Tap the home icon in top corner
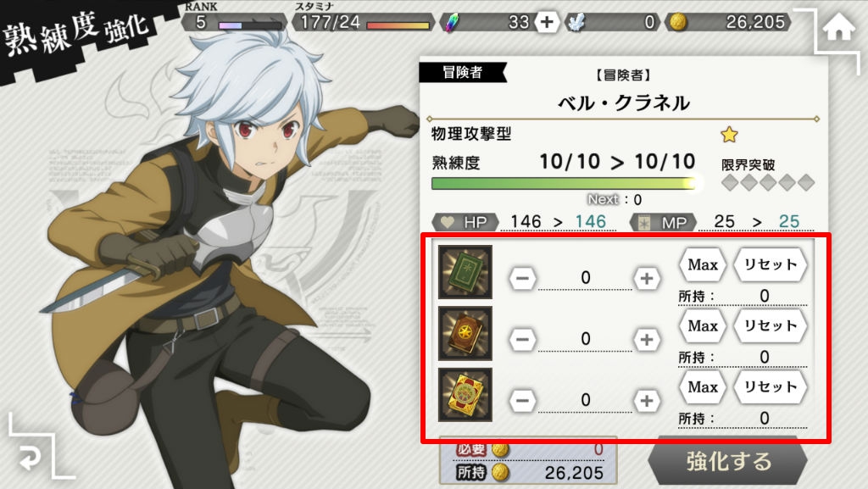Viewport: 868px width, 489px height. (x=838, y=28)
